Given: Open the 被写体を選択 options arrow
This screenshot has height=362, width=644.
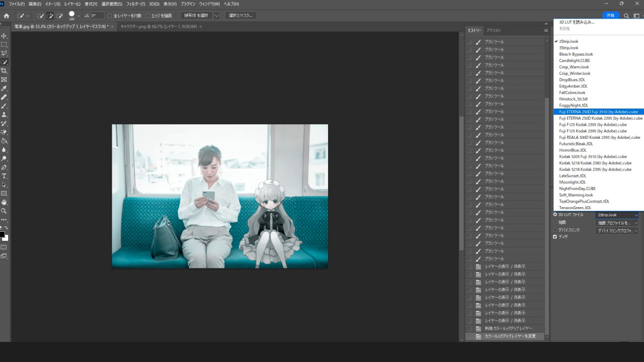Looking at the screenshot, I should 217,16.
